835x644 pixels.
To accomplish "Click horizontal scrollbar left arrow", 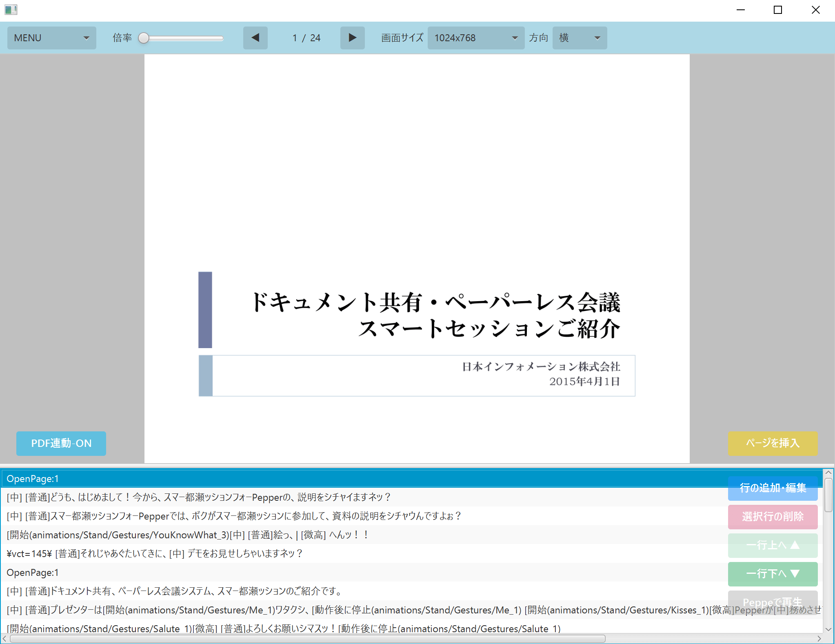I will click(x=4, y=639).
